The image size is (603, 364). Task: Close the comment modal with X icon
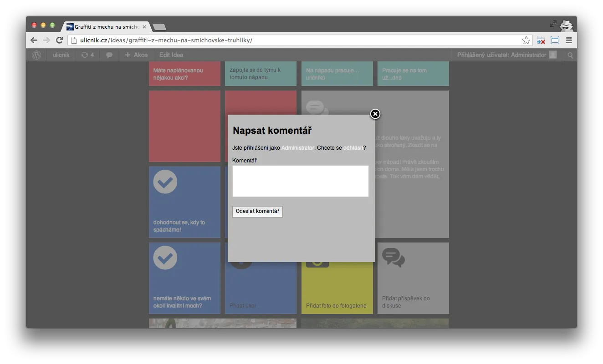point(375,114)
